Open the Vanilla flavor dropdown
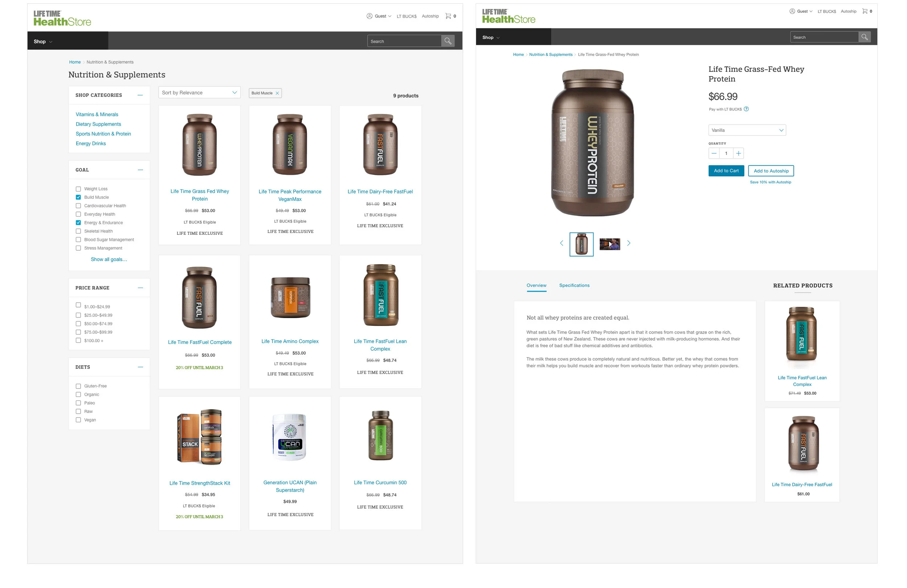Image resolution: width=907 pixels, height=588 pixels. tap(747, 130)
